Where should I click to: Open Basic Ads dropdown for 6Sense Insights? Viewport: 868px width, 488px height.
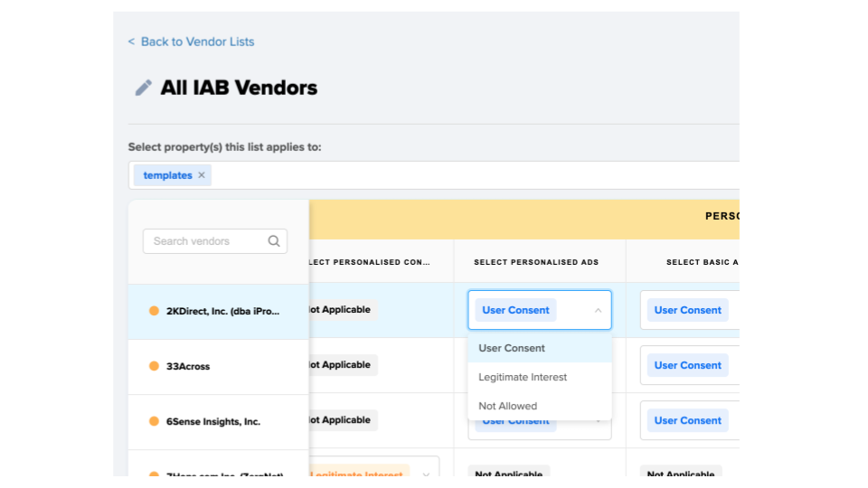(689, 420)
